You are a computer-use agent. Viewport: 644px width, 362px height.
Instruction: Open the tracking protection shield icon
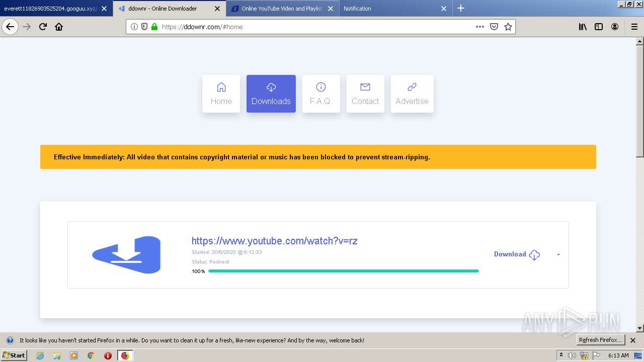[x=144, y=27]
